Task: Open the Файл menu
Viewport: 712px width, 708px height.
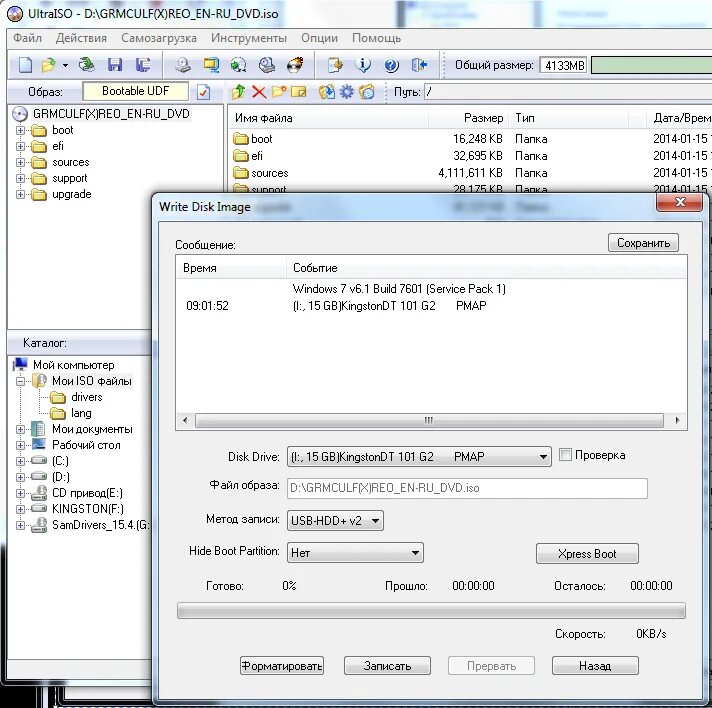Action: coord(27,38)
